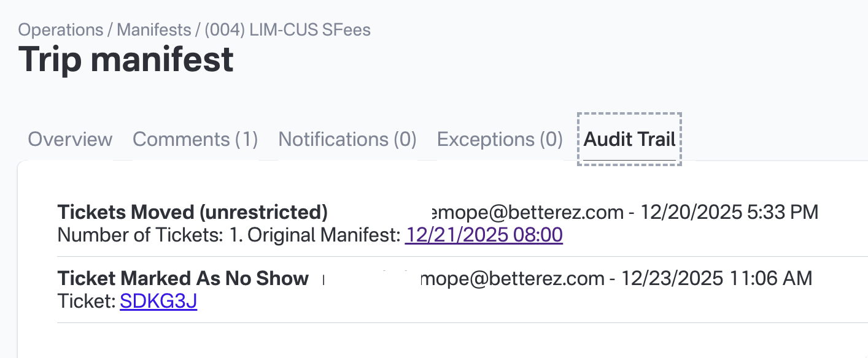Navigate to Operations in the breadcrumb
This screenshot has width=868, height=358.
[61, 29]
